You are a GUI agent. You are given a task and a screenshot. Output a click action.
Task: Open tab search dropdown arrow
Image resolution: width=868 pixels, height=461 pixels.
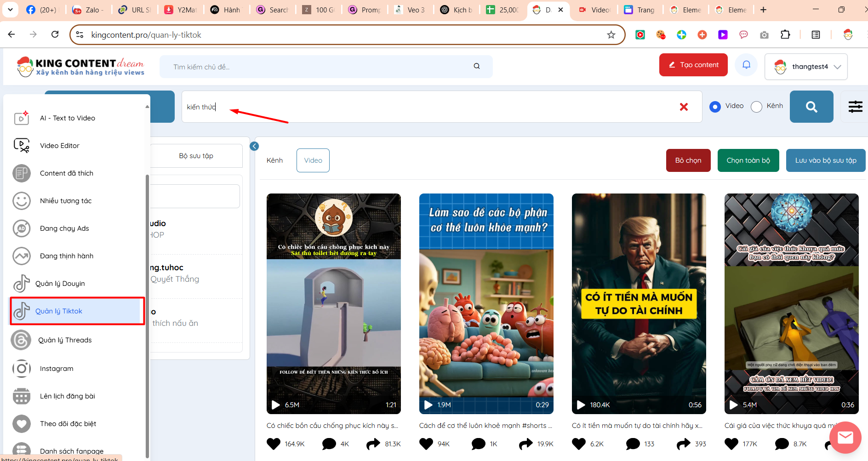pos(10,9)
